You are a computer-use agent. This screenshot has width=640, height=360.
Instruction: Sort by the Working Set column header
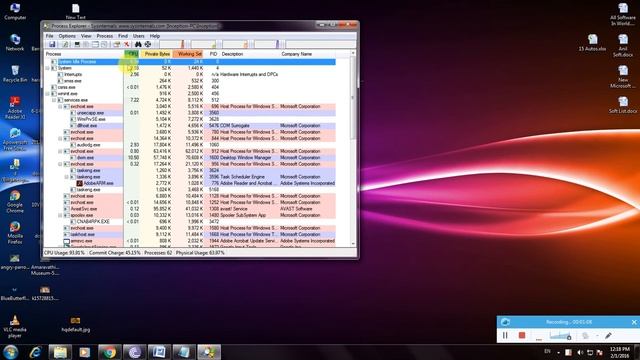coord(188,54)
